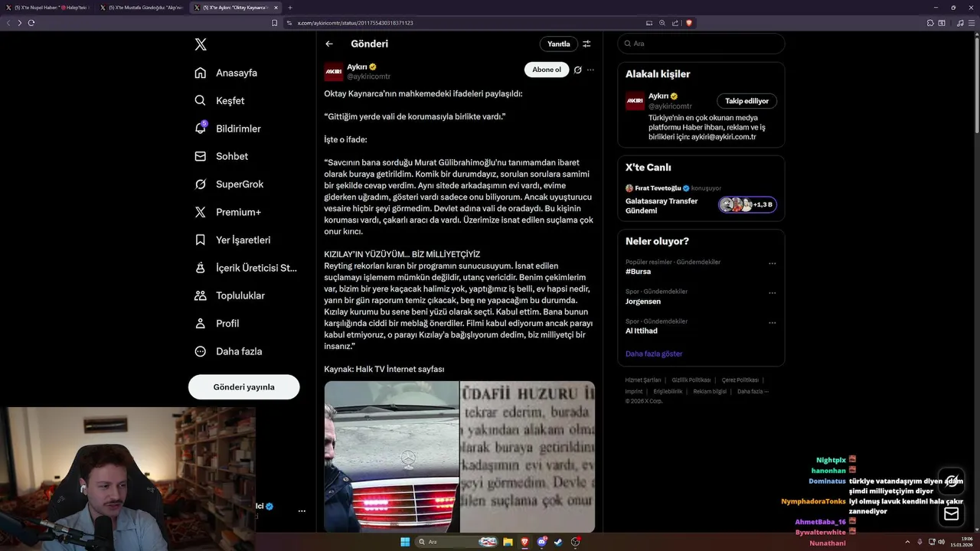Open Aykırı's avatar in the post header
Viewport: 980px width, 551px height.
point(334,72)
